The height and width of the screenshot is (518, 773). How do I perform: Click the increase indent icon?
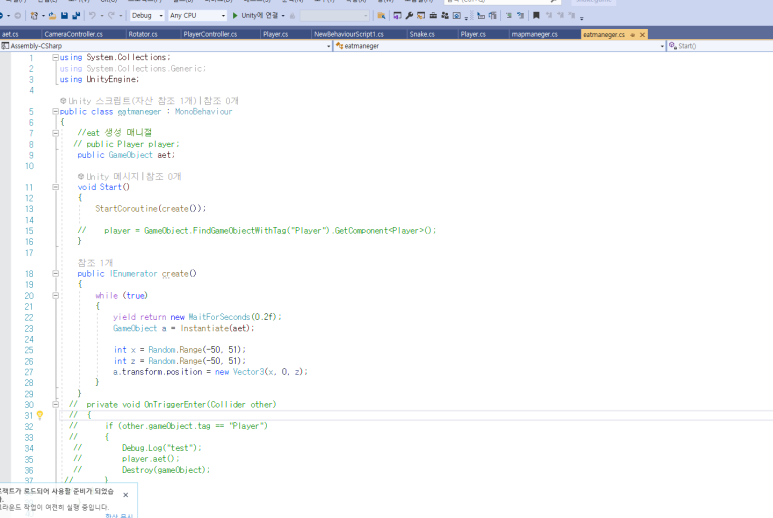pos(493,16)
